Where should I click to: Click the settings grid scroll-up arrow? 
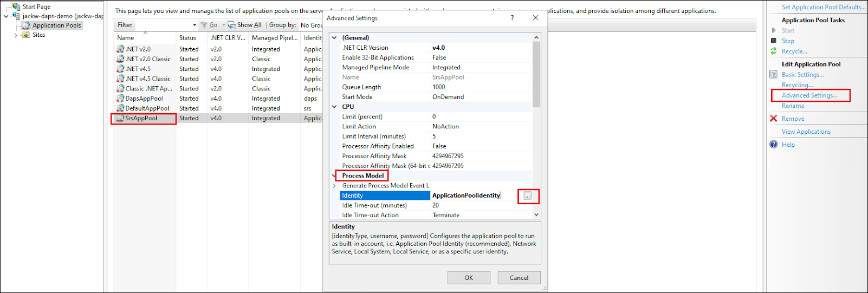click(536, 38)
